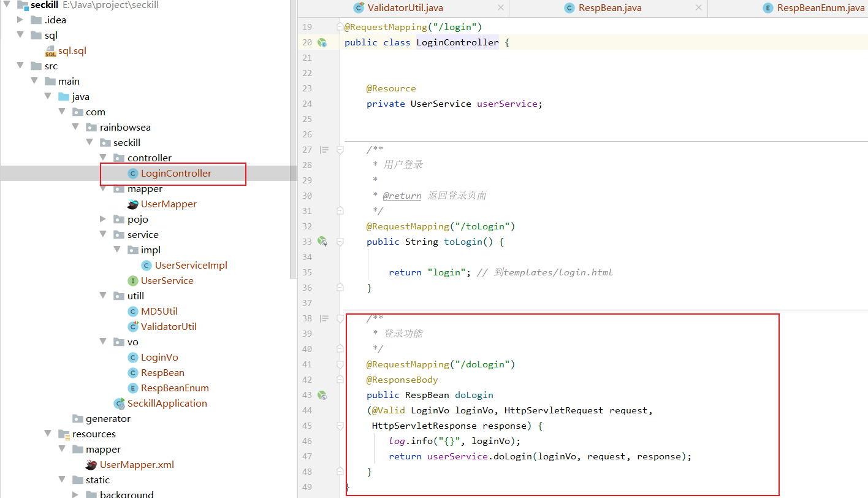Click the request mapping gutter icon beside toLogin method

[322, 241]
